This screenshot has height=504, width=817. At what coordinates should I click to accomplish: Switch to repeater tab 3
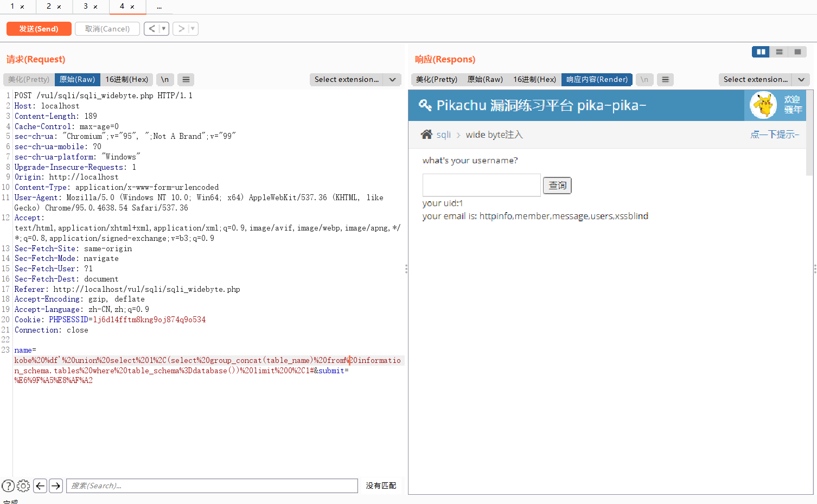(86, 7)
